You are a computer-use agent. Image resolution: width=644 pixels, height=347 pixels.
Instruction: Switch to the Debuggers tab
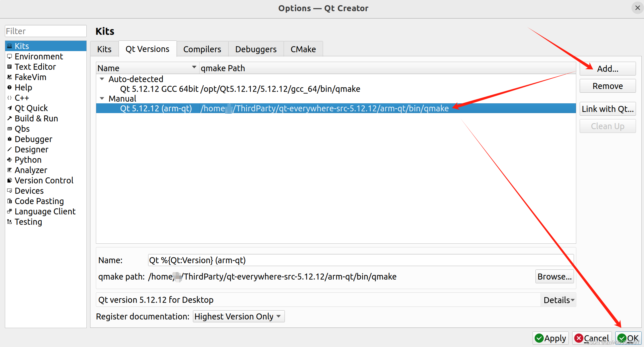pos(256,49)
